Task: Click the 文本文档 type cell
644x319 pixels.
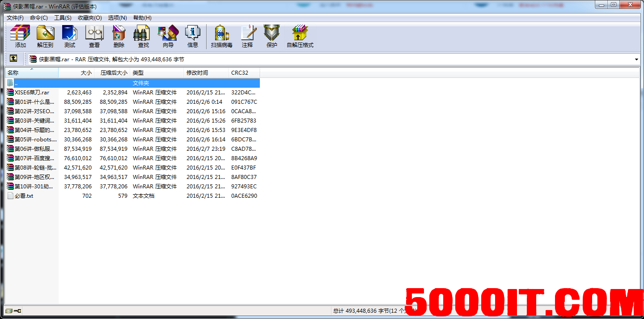Action: 144,196
